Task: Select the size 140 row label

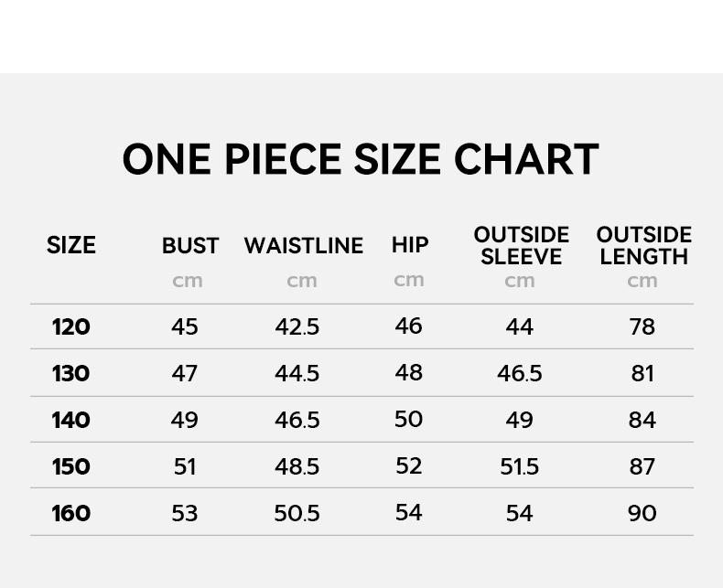Action: (x=71, y=420)
